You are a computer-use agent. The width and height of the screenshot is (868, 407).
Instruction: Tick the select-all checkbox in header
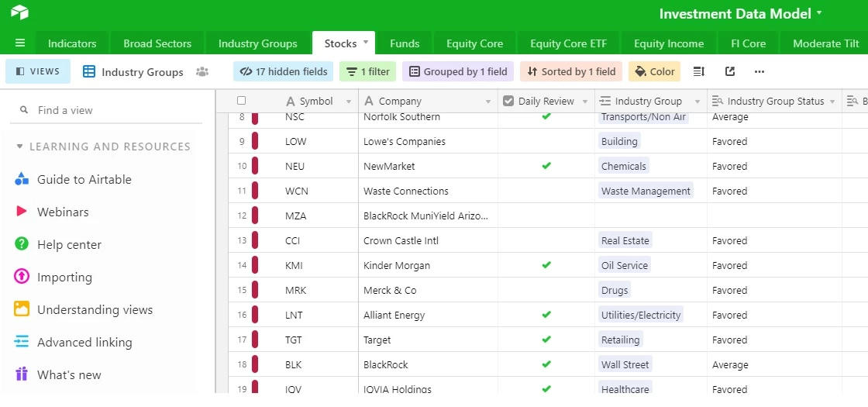(x=241, y=100)
